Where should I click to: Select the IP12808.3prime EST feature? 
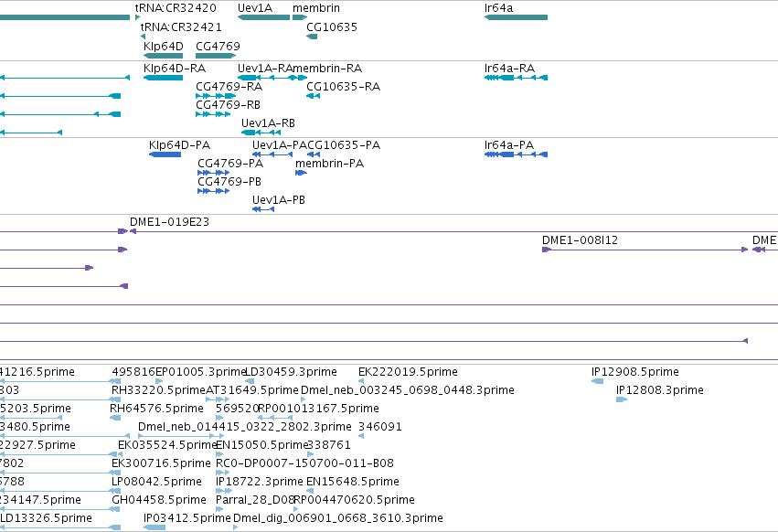pyautogui.click(x=622, y=399)
